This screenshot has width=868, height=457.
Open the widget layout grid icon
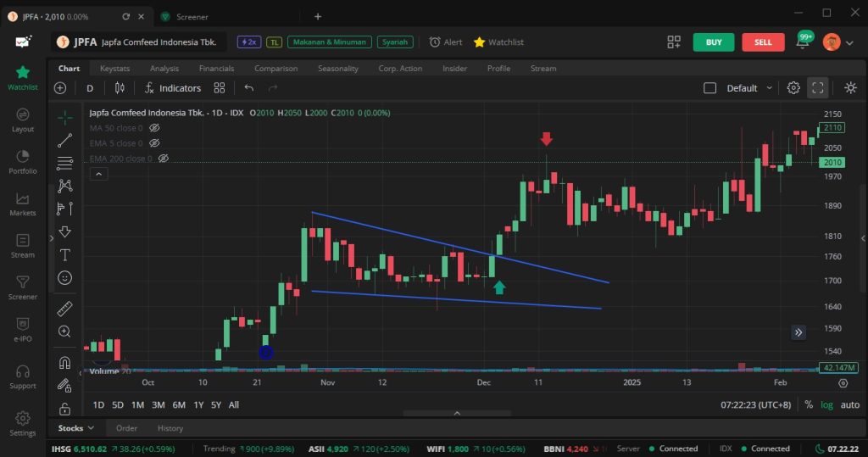(x=674, y=42)
